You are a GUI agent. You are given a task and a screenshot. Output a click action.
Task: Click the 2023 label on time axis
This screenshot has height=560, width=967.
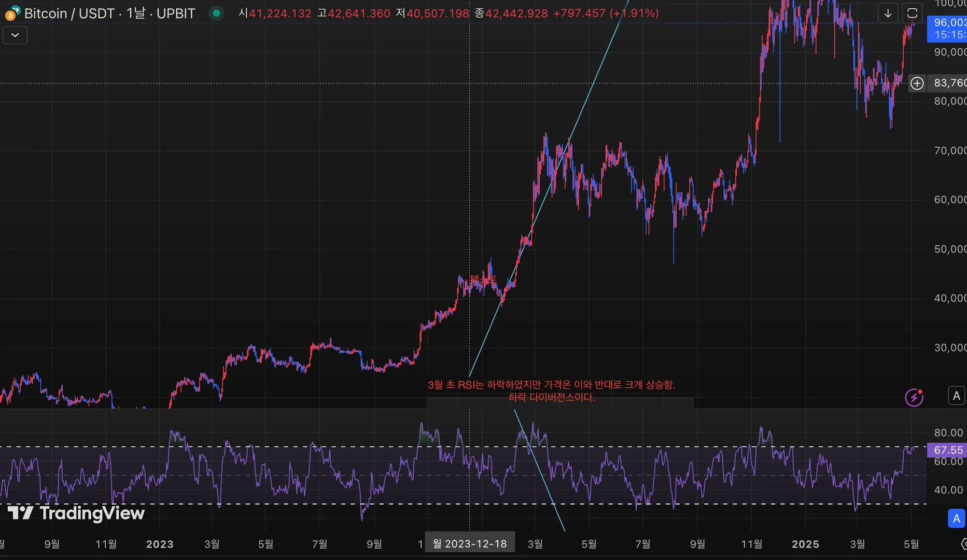click(x=160, y=544)
